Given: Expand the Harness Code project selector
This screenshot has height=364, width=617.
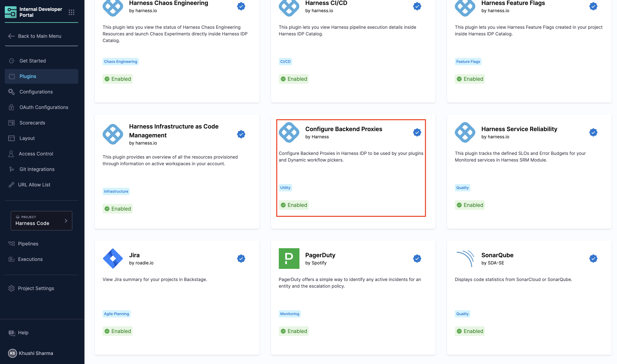Looking at the screenshot, I should 37,221.
